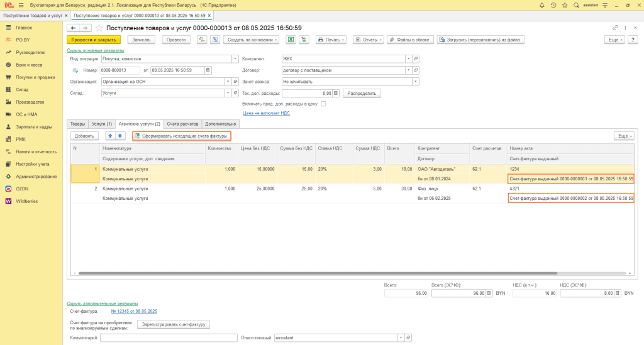
Task: Open global search magnifier icon
Action: [x=576, y=5]
